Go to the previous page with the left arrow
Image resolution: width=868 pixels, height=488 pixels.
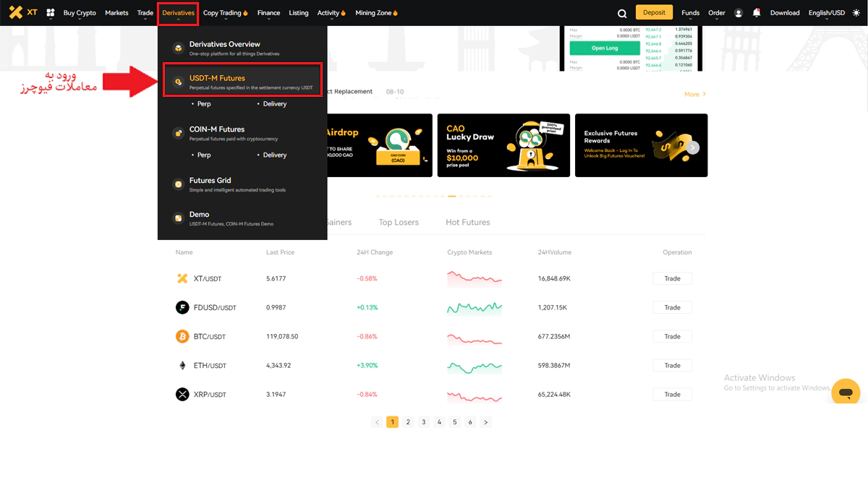click(x=377, y=422)
